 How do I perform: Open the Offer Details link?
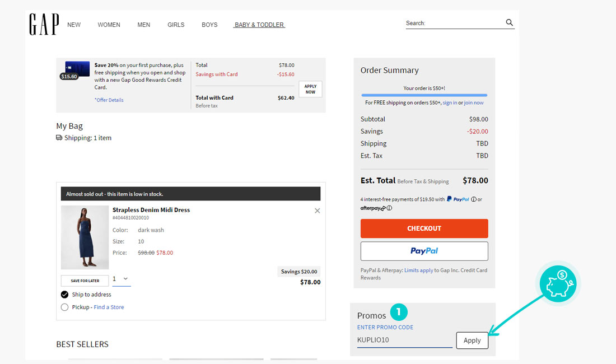point(109,100)
